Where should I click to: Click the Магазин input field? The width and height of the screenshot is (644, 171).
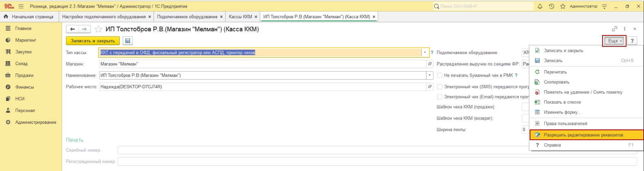pos(263,64)
